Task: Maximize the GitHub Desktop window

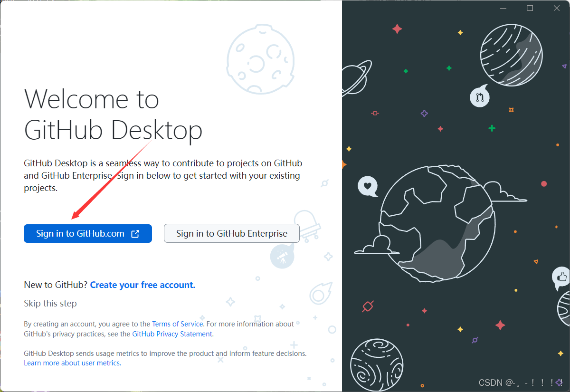Action: click(530, 8)
